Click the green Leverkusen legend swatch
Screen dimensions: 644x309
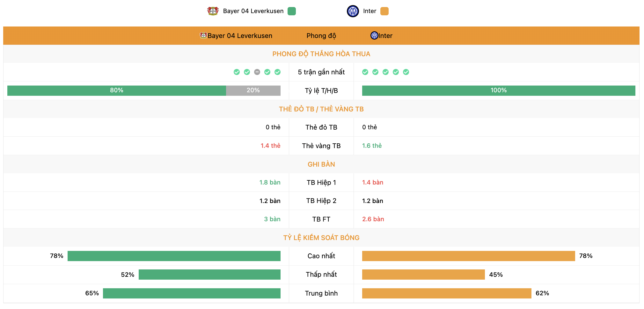(x=292, y=11)
